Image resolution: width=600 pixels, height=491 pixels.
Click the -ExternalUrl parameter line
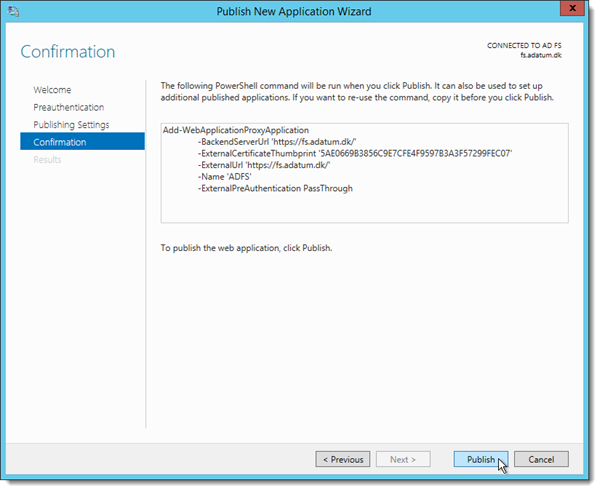264,165
